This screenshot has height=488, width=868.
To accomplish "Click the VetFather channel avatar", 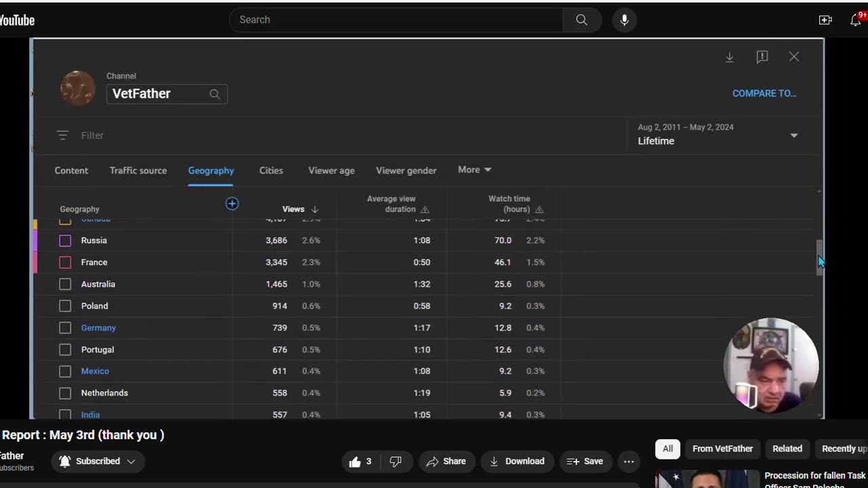I will [x=78, y=88].
